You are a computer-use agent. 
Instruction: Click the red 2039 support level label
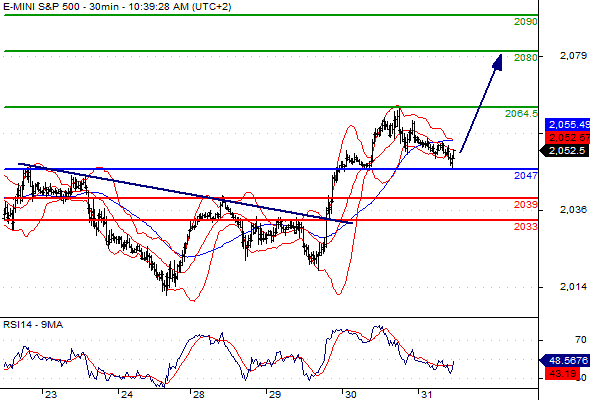click(526, 205)
